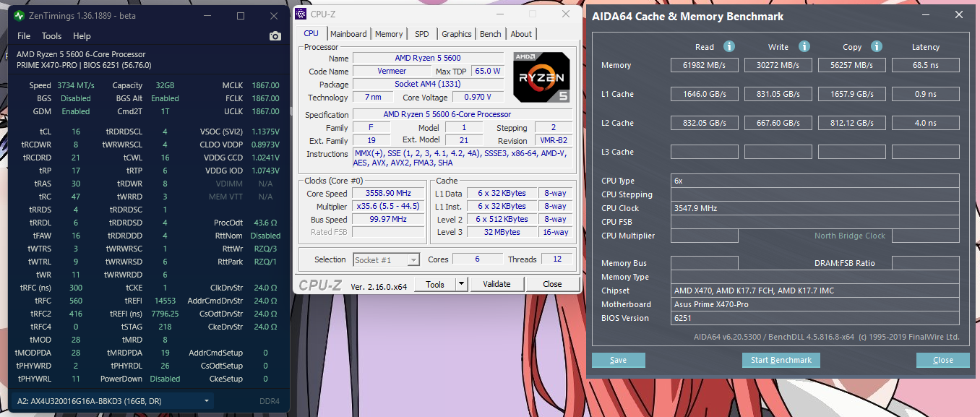Click the Multiplier value x35.6
This screenshot has height=417, width=980.
coord(388,207)
